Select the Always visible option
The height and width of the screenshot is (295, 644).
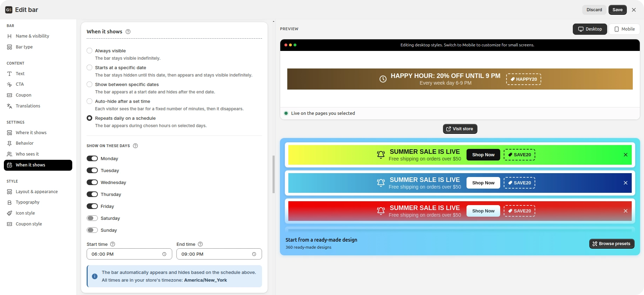click(89, 51)
